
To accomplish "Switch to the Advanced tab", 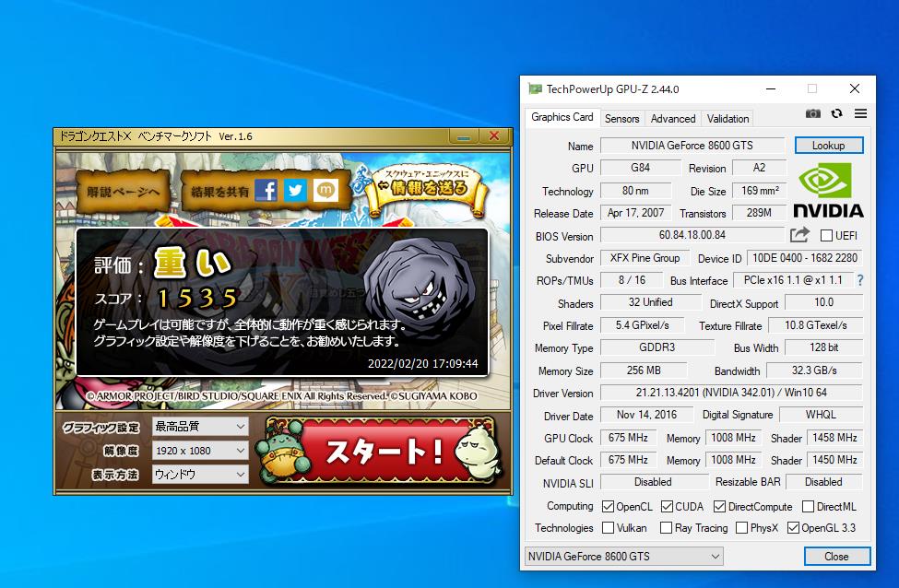I will [x=673, y=119].
